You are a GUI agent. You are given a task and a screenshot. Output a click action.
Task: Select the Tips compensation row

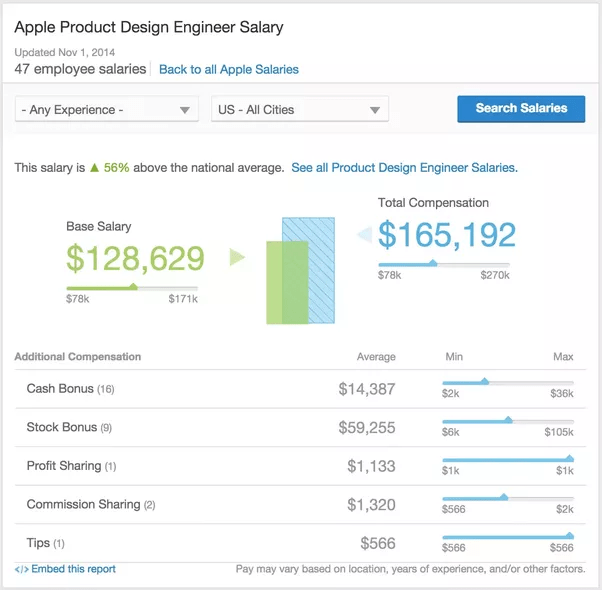[300, 543]
